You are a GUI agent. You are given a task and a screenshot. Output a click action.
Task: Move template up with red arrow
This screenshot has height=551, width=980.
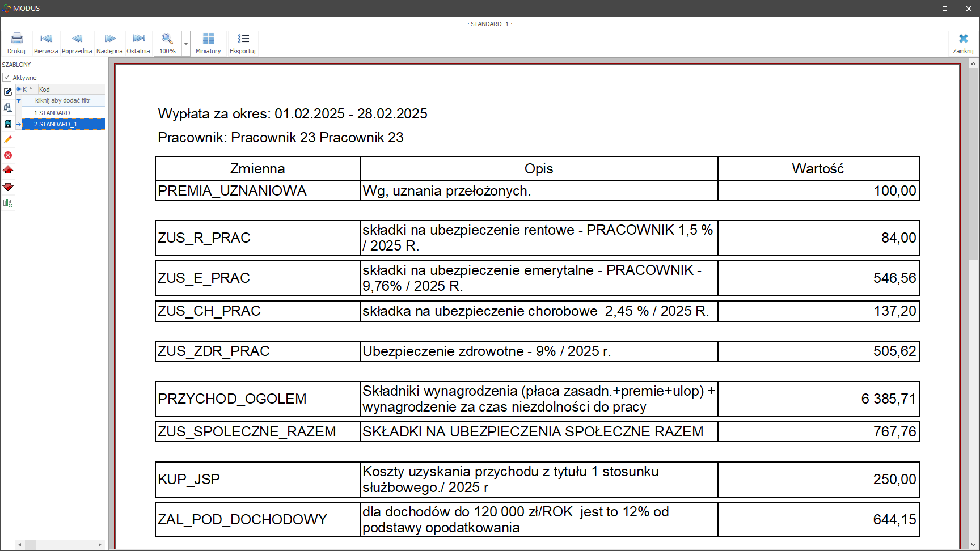(8, 170)
